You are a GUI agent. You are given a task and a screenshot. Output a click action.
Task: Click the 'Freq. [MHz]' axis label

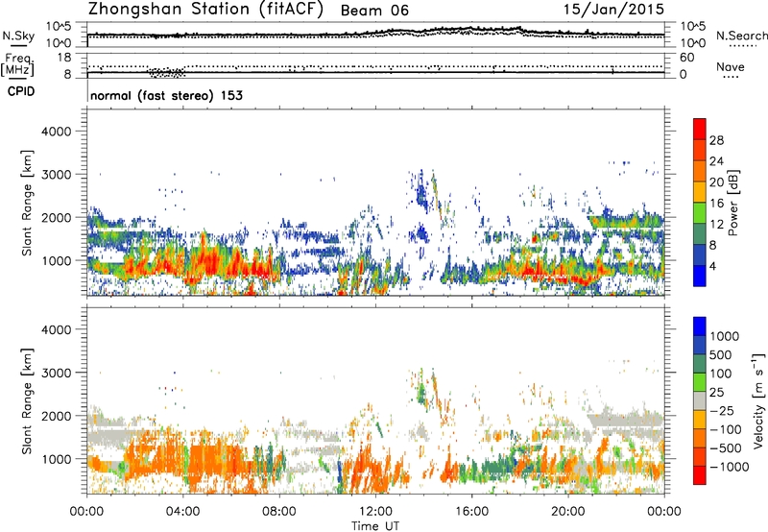coord(19,64)
